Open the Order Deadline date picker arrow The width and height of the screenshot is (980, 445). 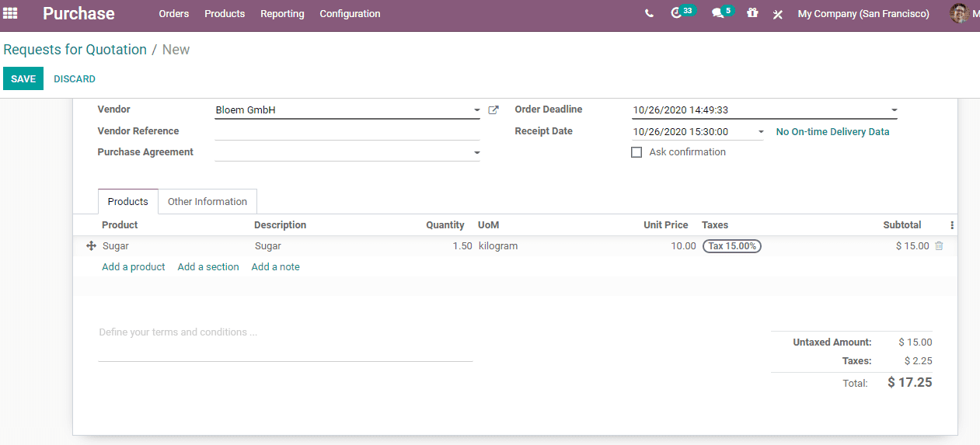coord(894,110)
